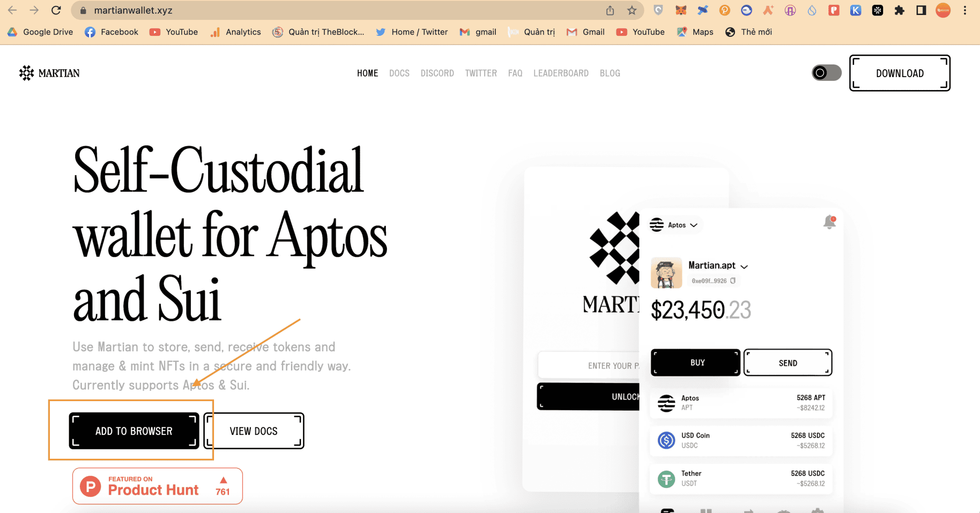Click the SEND button in wallet preview

788,362
